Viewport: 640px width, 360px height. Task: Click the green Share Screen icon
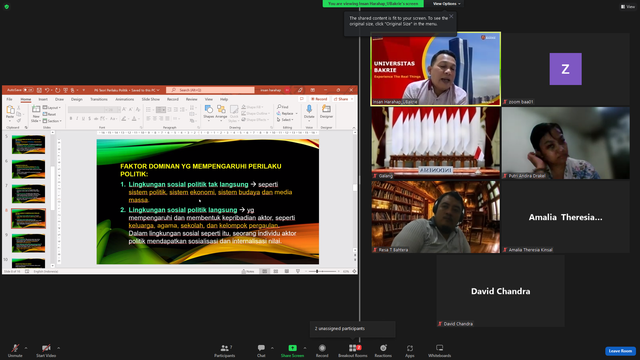point(293,348)
